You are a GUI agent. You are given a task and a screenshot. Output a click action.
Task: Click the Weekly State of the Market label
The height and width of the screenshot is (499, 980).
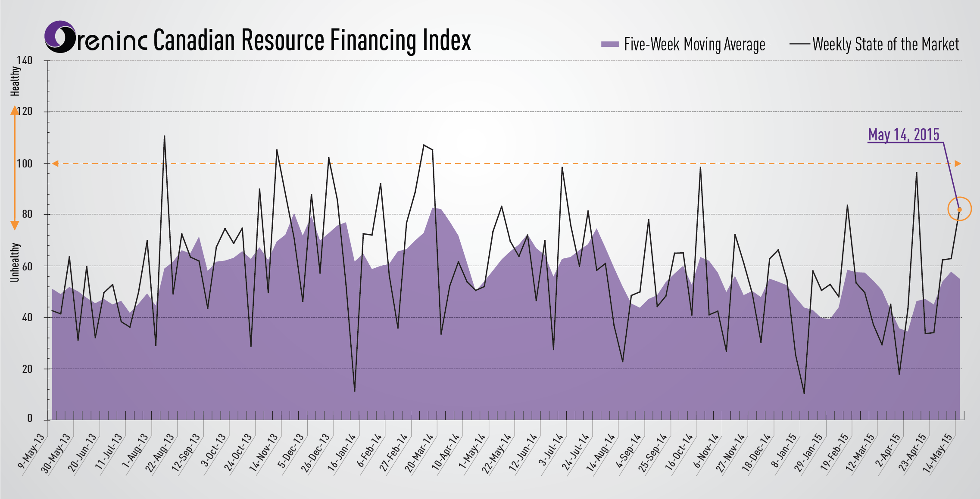886,44
